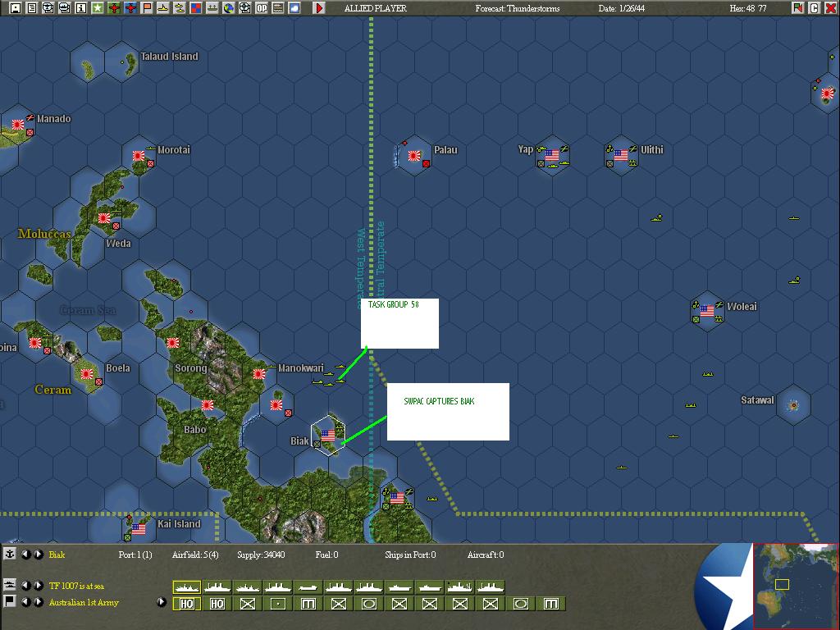Open TF 1007 is at sea link

point(76,586)
